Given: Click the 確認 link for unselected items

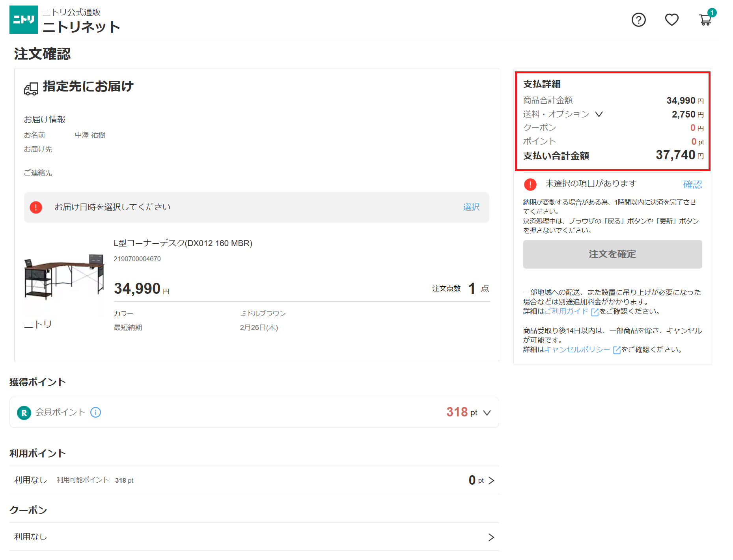Looking at the screenshot, I should click(692, 184).
